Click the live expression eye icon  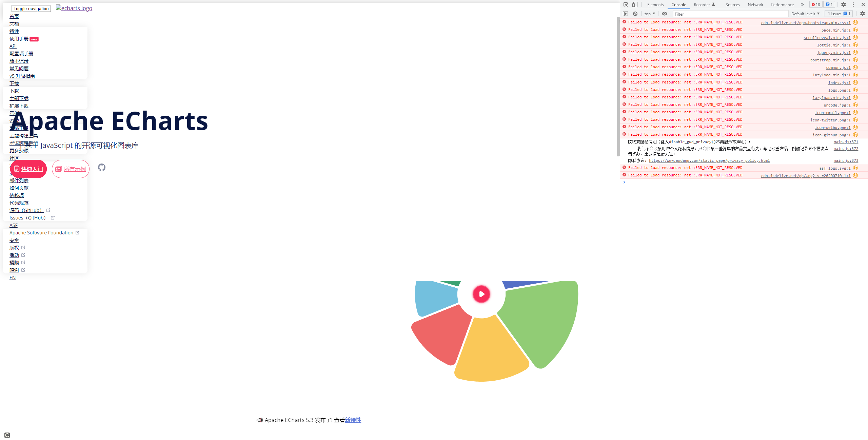pos(665,14)
